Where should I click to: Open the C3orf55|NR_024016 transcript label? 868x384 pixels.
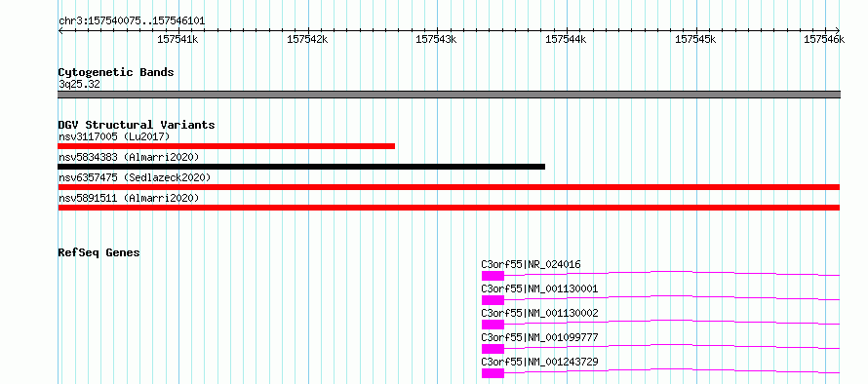[x=531, y=264]
